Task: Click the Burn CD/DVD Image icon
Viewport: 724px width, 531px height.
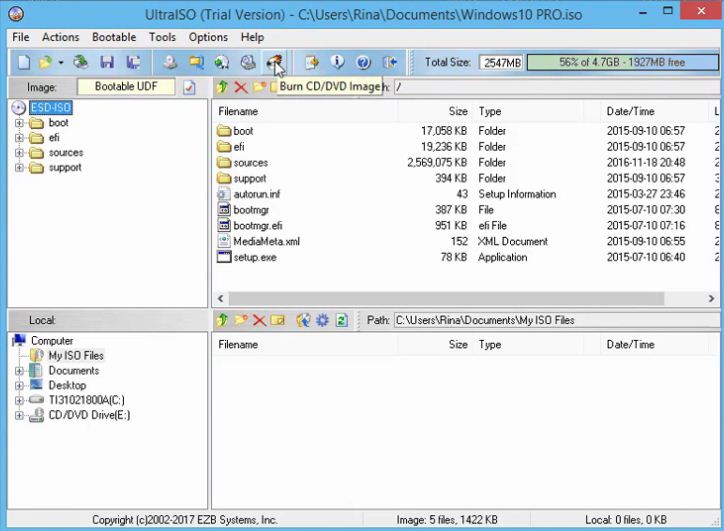Action: 274,62
